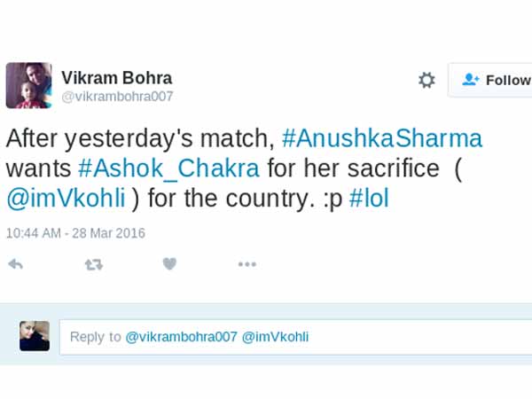Like the tweet with the heart icon
Viewport: 532px width, 399px height.
pyautogui.click(x=169, y=263)
